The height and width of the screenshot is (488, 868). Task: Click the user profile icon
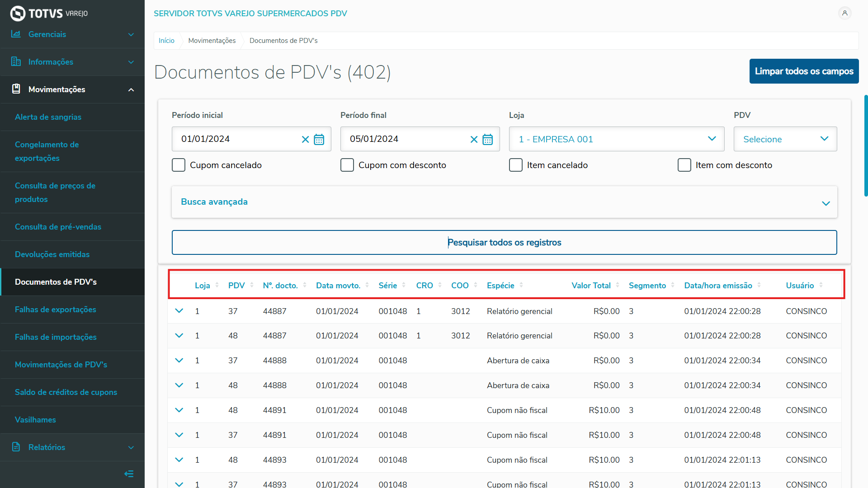pyautogui.click(x=844, y=13)
